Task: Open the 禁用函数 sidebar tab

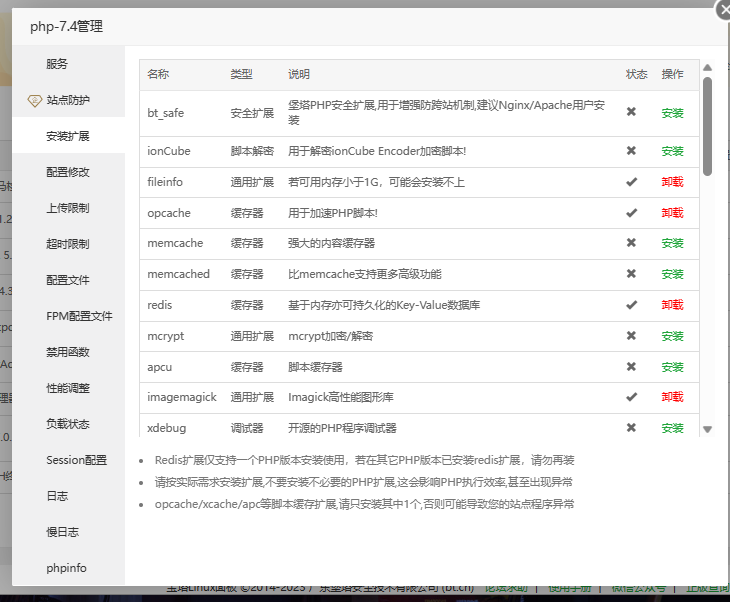Action: 68,352
